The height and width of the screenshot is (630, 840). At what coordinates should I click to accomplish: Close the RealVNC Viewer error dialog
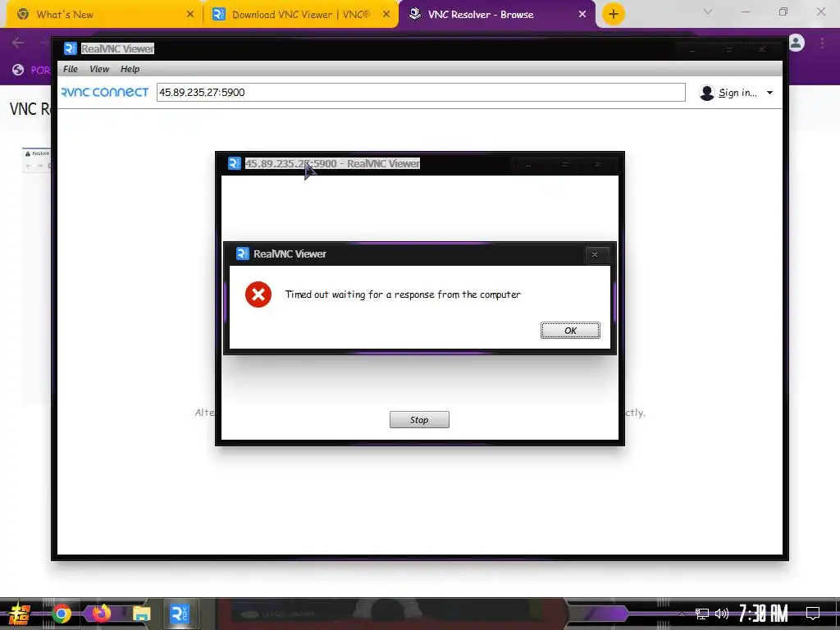(x=595, y=254)
